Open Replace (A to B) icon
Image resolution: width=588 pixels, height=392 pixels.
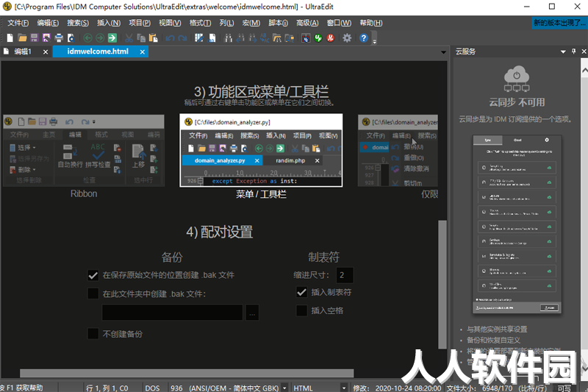point(265,38)
